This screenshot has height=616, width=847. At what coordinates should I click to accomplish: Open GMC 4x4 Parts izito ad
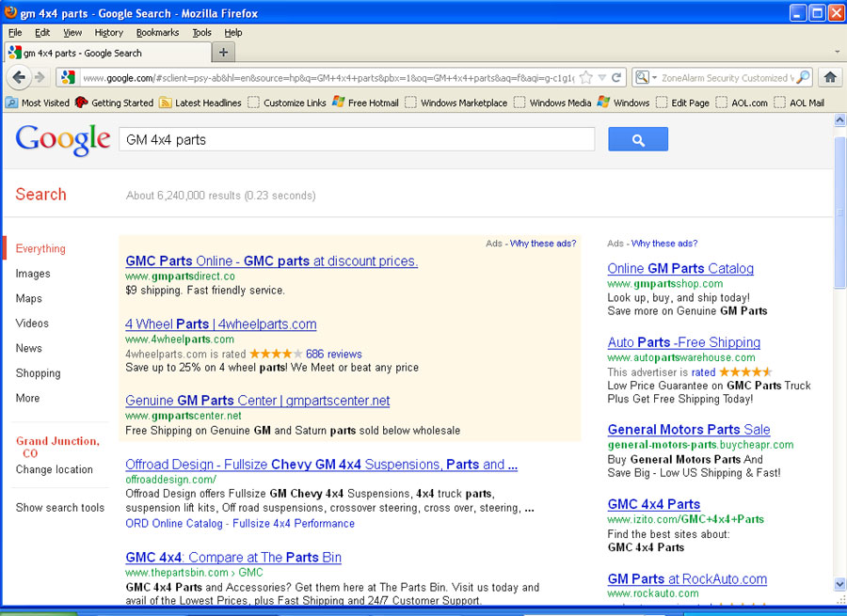[x=654, y=504]
